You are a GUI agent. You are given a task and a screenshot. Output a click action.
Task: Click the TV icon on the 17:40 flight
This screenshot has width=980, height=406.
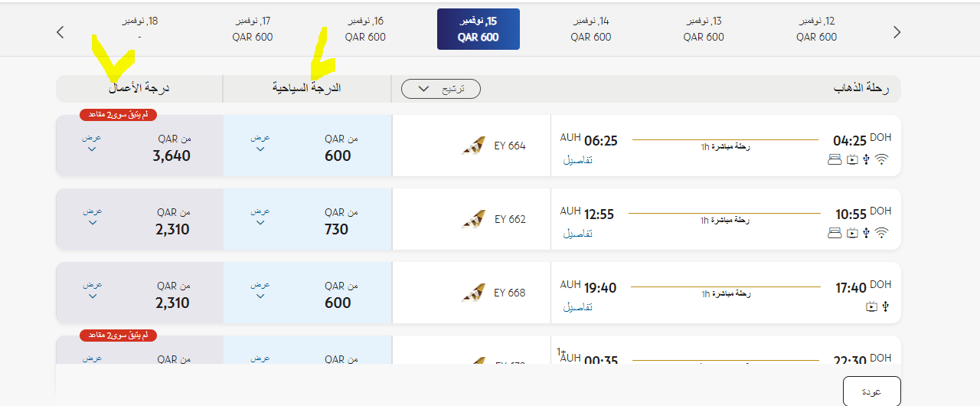click(x=871, y=306)
